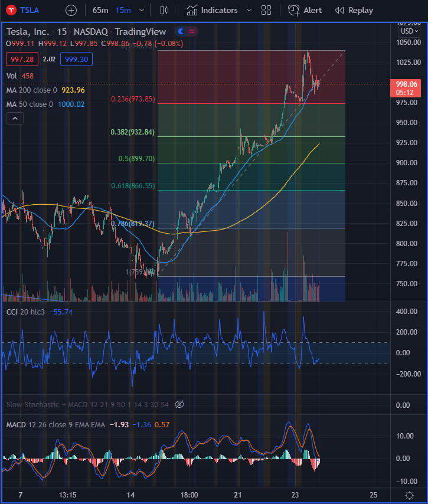Click the 998.06 current price label

pyautogui.click(x=406, y=88)
